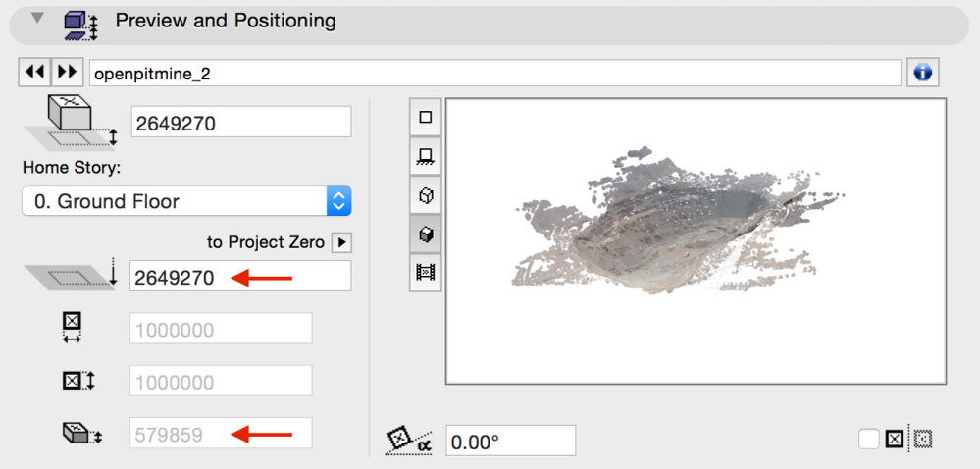Click the next object double-arrow button
980x469 pixels.
tap(67, 73)
